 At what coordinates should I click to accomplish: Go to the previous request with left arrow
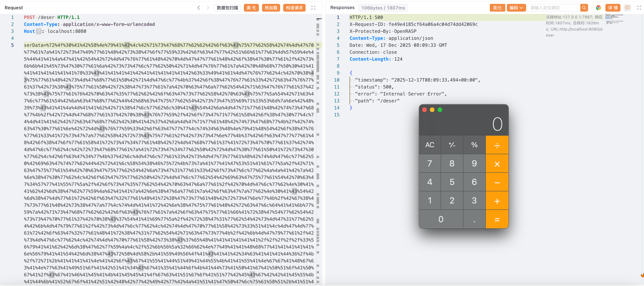pos(199,8)
